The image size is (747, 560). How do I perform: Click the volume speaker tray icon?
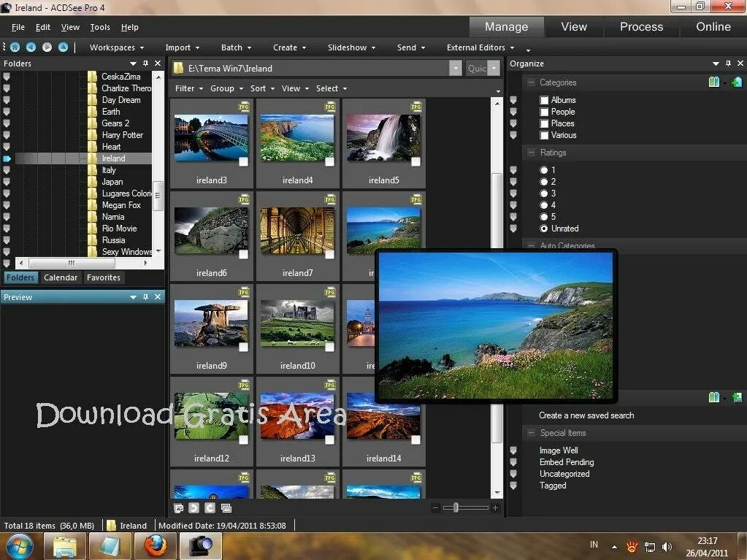pos(667,547)
